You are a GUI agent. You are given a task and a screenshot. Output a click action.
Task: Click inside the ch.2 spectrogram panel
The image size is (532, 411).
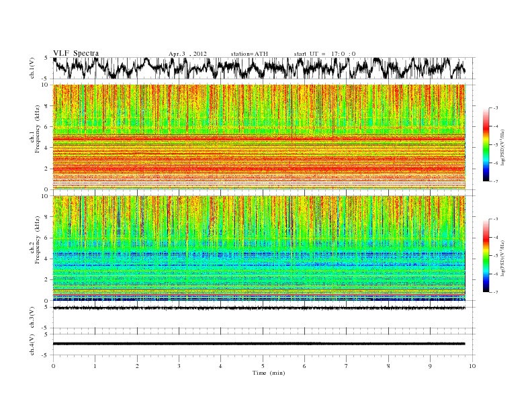coord(259,248)
